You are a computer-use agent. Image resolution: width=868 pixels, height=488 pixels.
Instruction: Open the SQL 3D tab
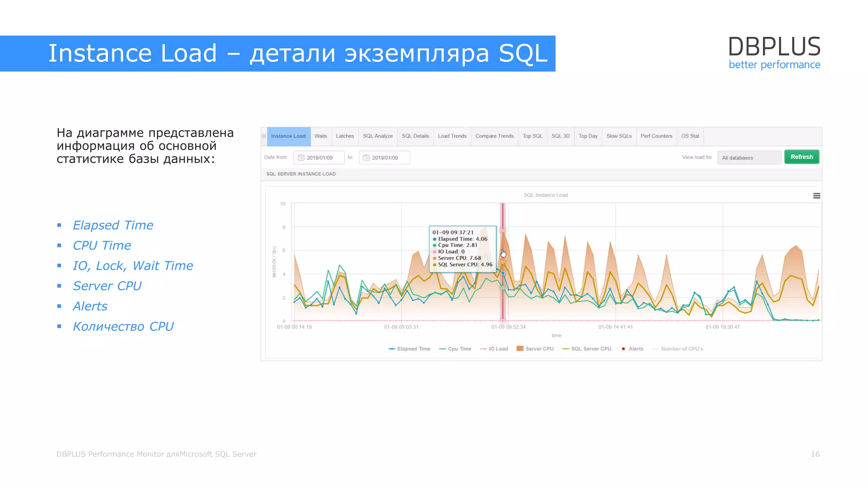click(x=560, y=136)
